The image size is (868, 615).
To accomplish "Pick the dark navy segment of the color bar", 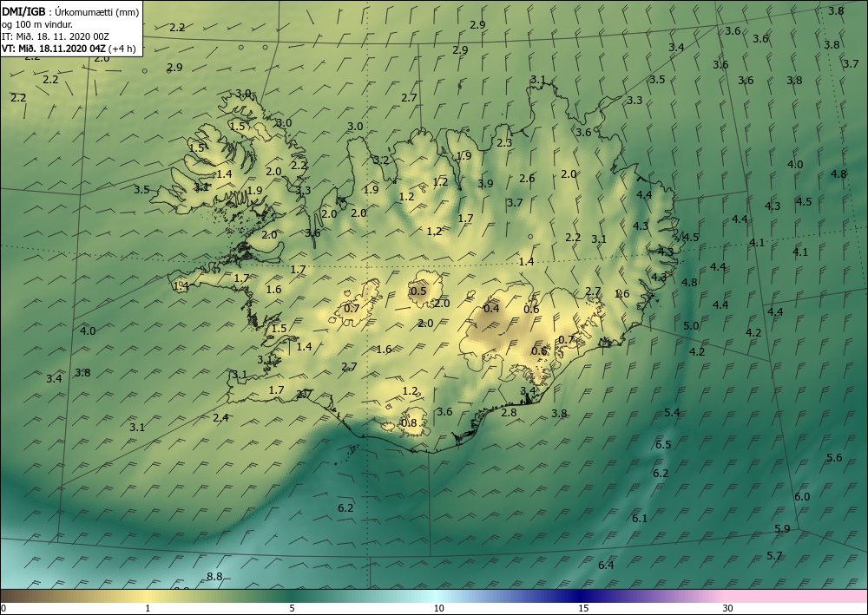I will point(578,596).
